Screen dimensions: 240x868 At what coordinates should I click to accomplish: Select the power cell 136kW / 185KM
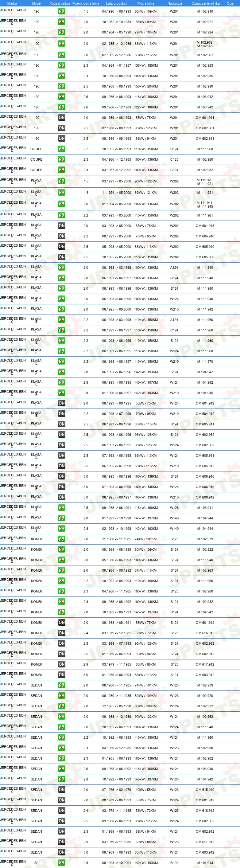click(x=146, y=65)
